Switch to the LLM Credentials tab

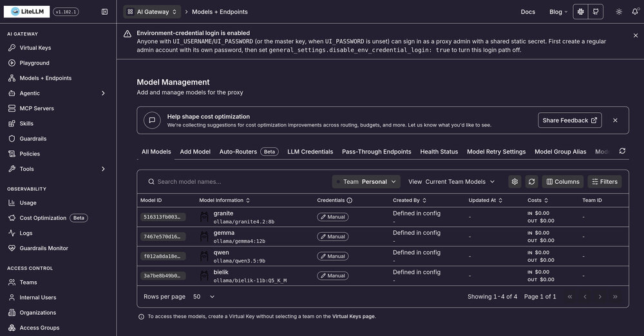(x=310, y=152)
